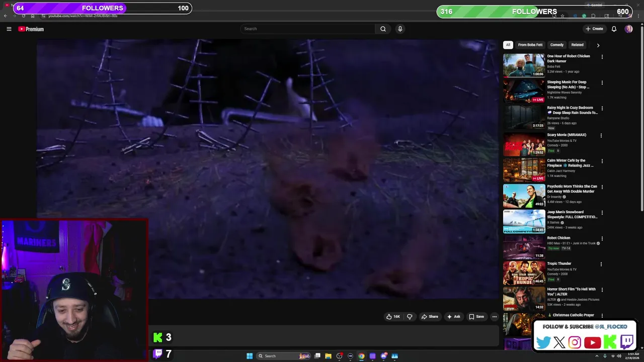The image size is (644, 362).
Task: Click into the YouTube search field
Action: (x=308, y=29)
